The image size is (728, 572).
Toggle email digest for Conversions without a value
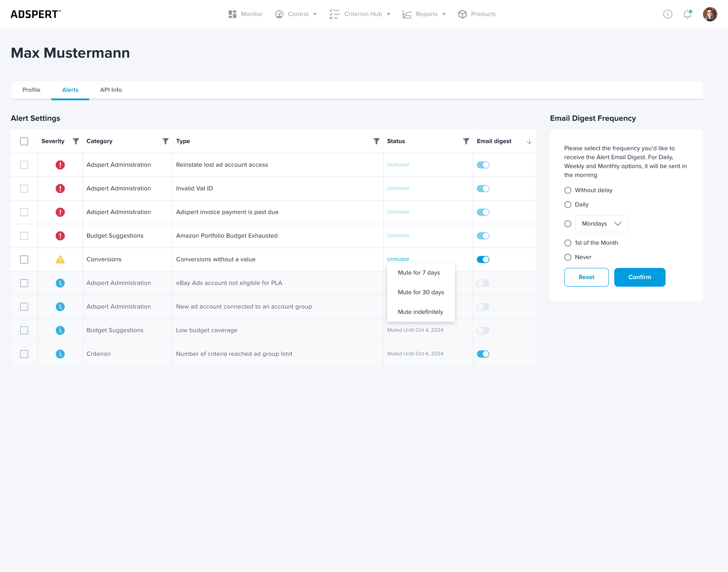click(x=483, y=260)
